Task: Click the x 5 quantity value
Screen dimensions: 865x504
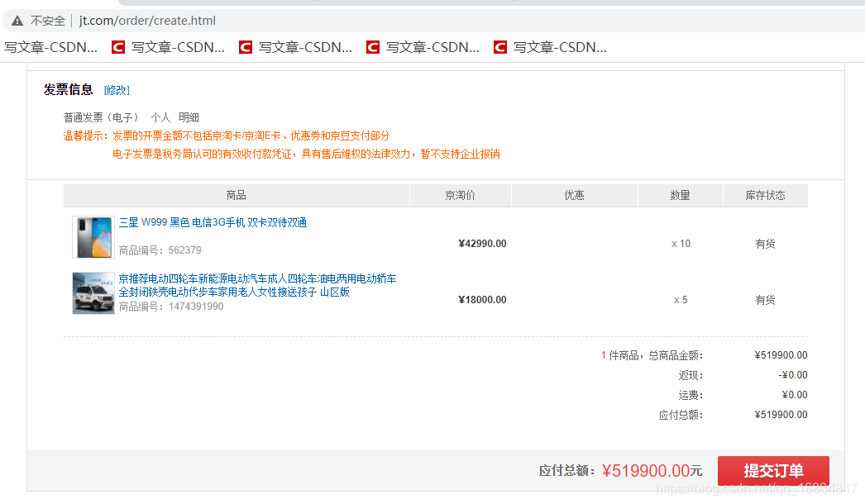Action: tap(681, 300)
